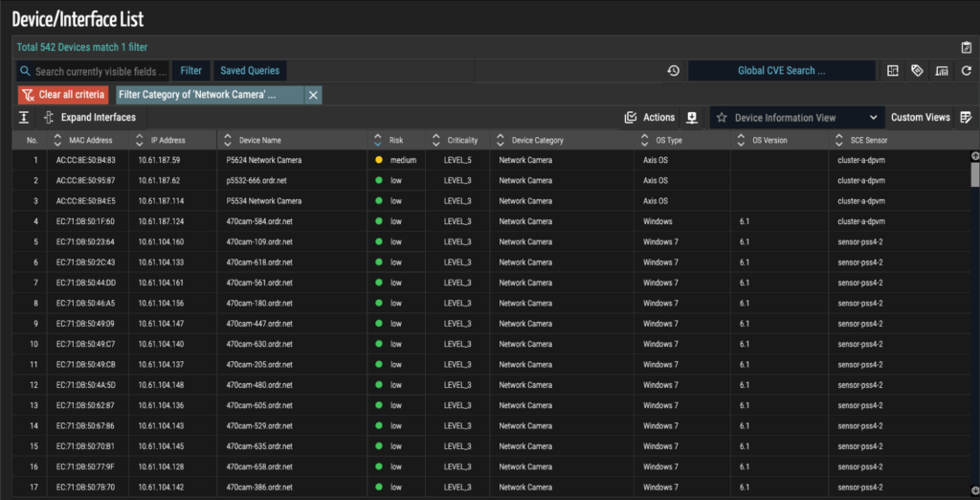Collapse rows height icon
This screenshot has width=980, height=500.
pyautogui.click(x=24, y=117)
